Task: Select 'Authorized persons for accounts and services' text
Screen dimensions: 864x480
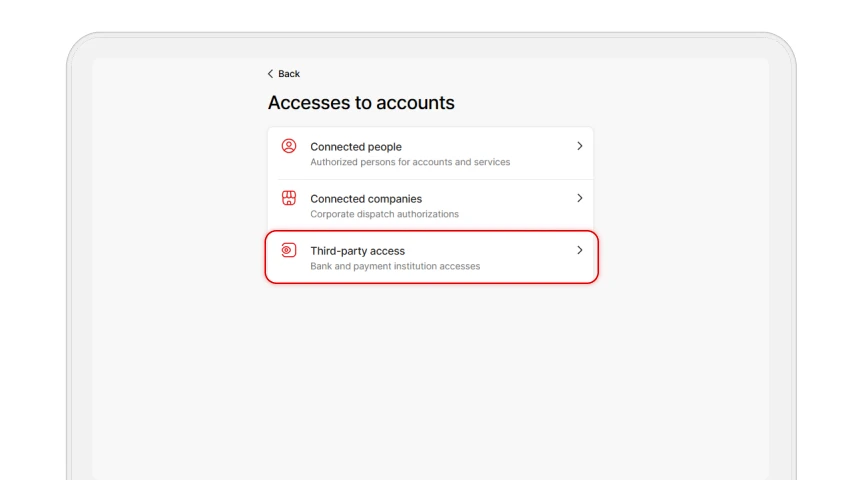Action: [x=410, y=162]
